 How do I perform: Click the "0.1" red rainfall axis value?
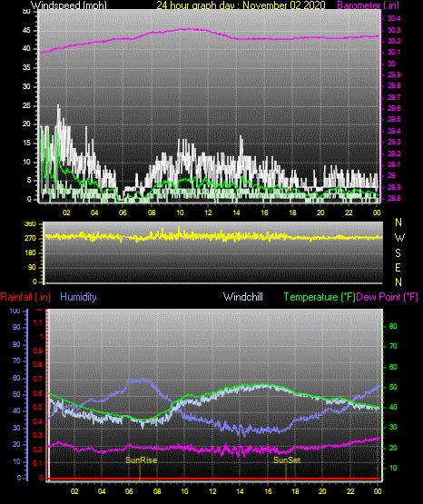[x=38, y=463]
